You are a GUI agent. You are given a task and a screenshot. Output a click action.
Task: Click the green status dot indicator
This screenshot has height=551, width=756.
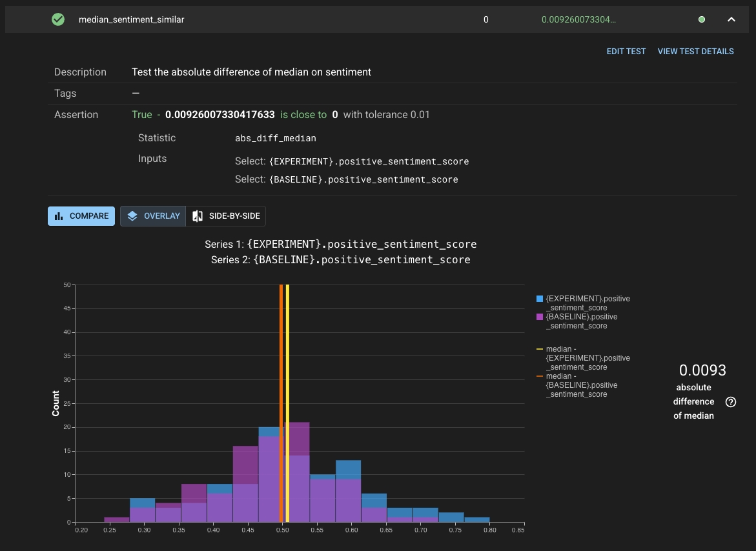[x=701, y=19]
